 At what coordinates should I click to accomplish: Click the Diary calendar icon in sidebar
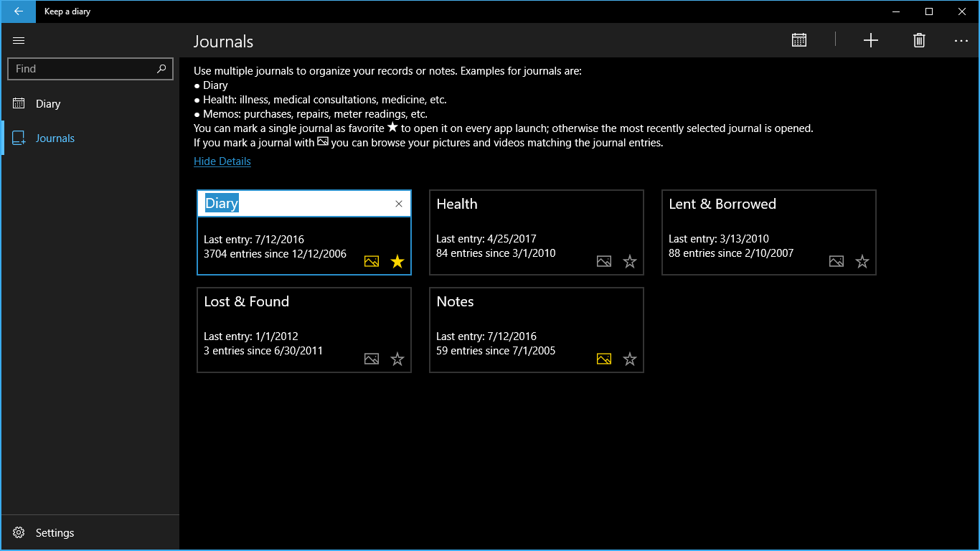click(19, 103)
